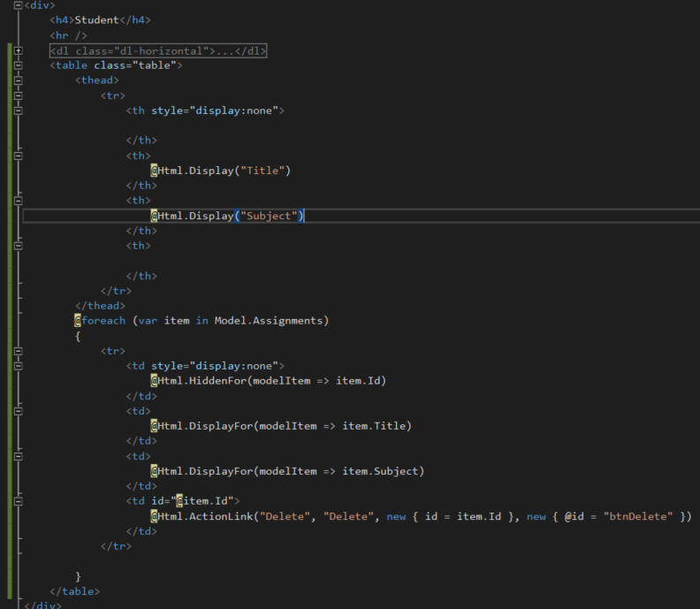Click the <td style="display:none"> tag
Viewport: 700px width, 609px height.
coord(205,366)
